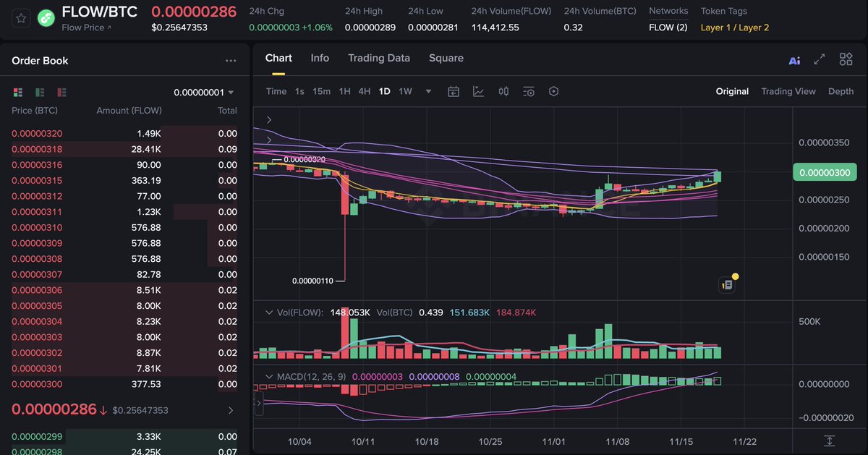Viewport: 868px width, 455px height.
Task: Select the 4H time interval
Action: coord(365,91)
